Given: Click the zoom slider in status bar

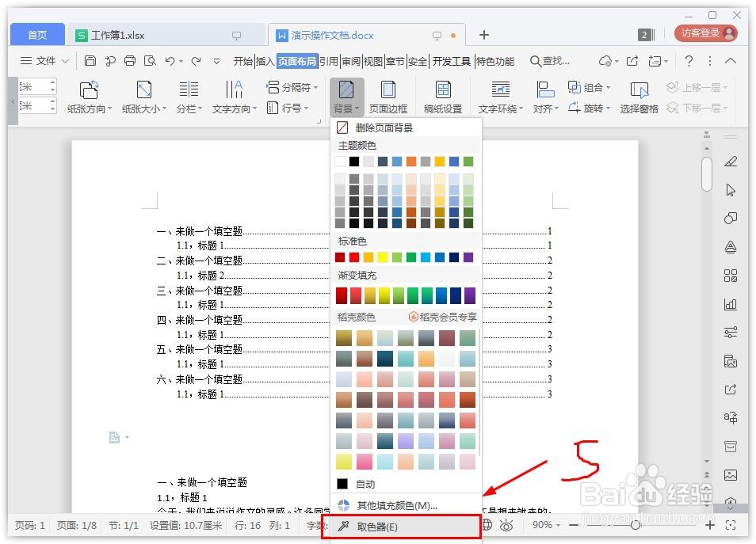Looking at the screenshot, I should pos(636,524).
